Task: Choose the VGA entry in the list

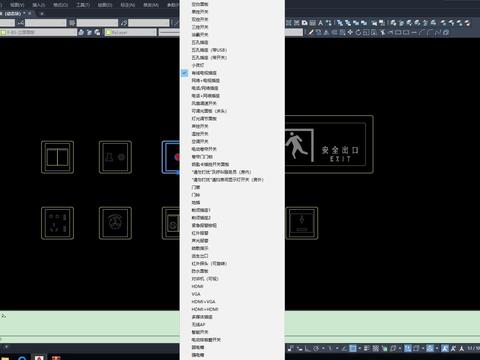Action: tap(196, 294)
